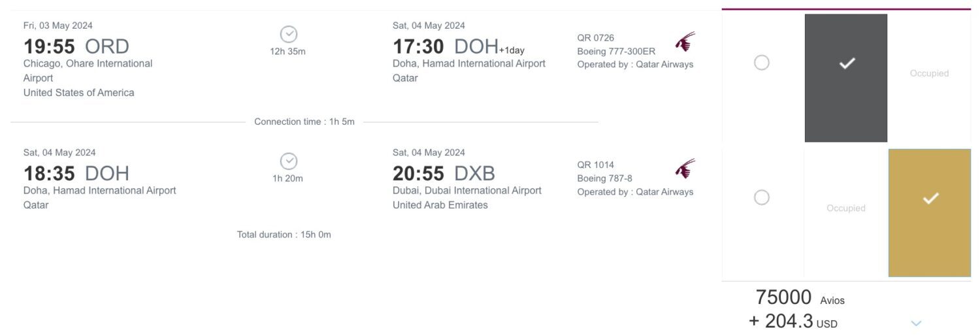Click the clock icon above 1h 20m duration
This screenshot has width=980, height=336.
(288, 161)
